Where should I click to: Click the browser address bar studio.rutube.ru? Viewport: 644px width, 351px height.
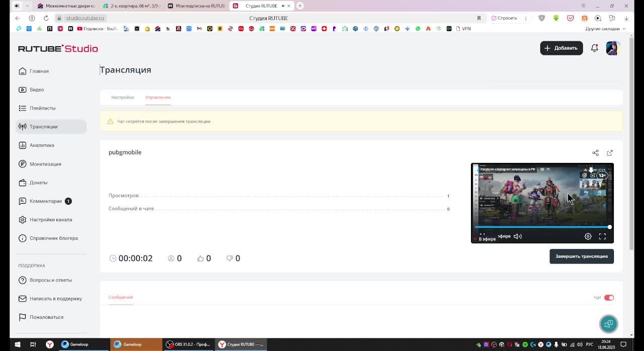(x=85, y=18)
